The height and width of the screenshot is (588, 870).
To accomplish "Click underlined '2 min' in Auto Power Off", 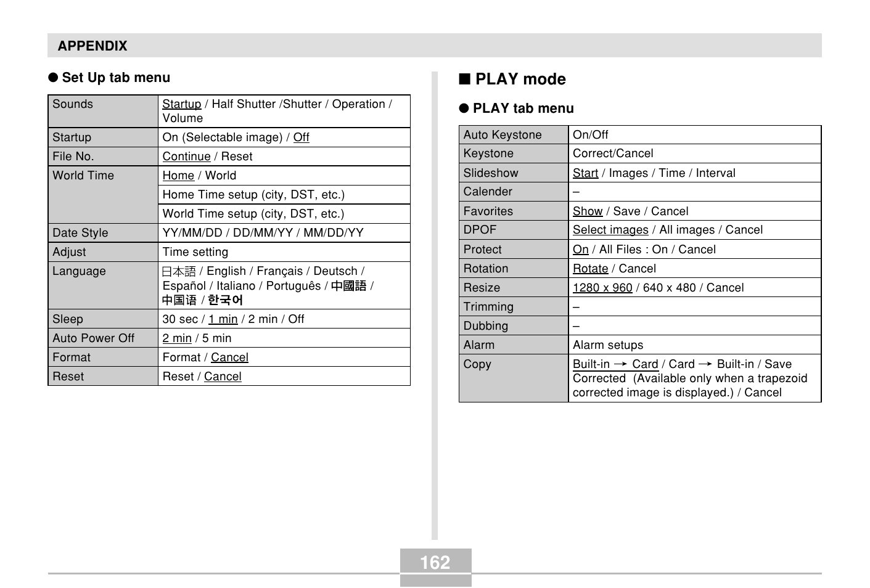I will (x=177, y=338).
